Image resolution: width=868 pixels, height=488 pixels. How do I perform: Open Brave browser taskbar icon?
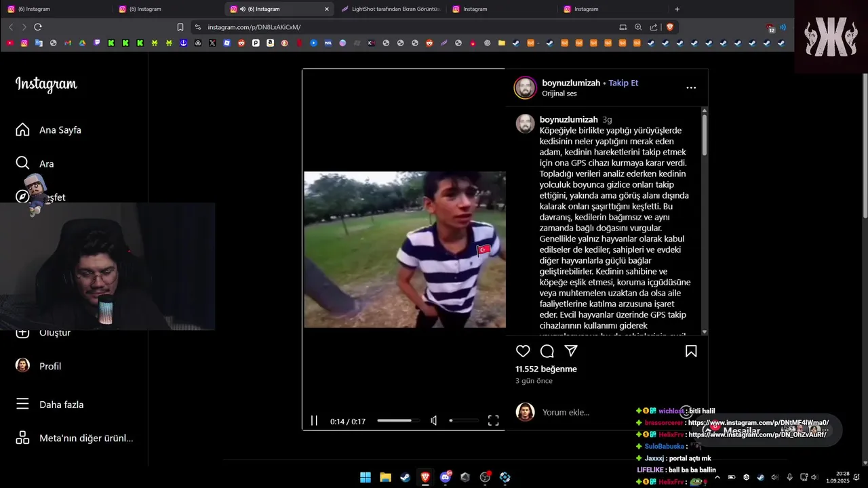(x=425, y=477)
